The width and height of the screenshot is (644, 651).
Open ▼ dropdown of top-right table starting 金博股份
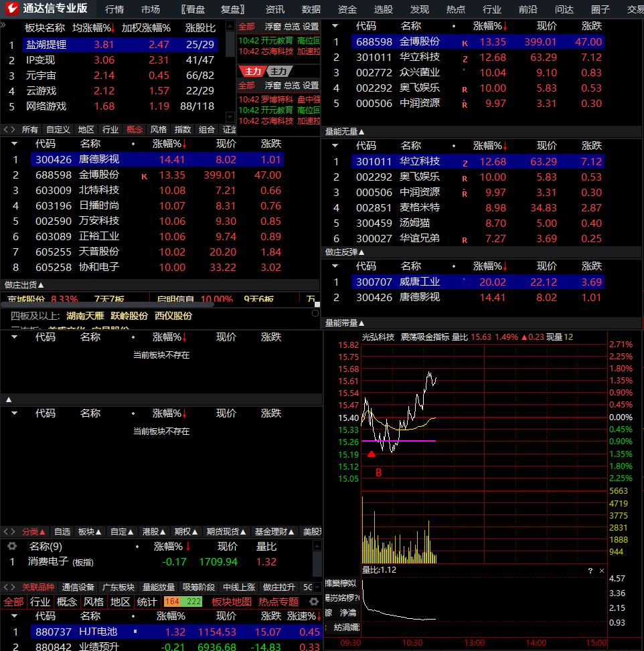335,25
